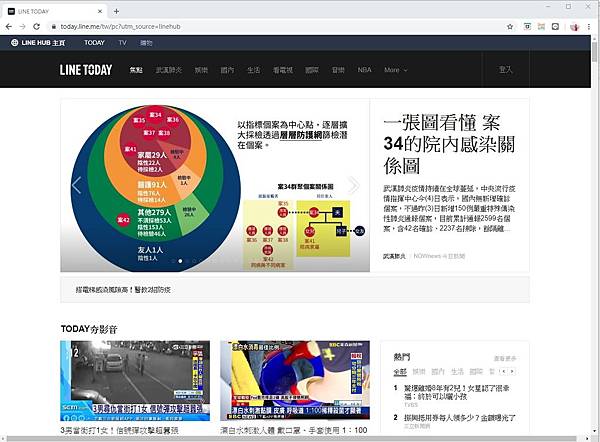Open the Chrome three-dot menu
Viewport: 600px width, 442px height.
pyautogui.click(x=589, y=26)
